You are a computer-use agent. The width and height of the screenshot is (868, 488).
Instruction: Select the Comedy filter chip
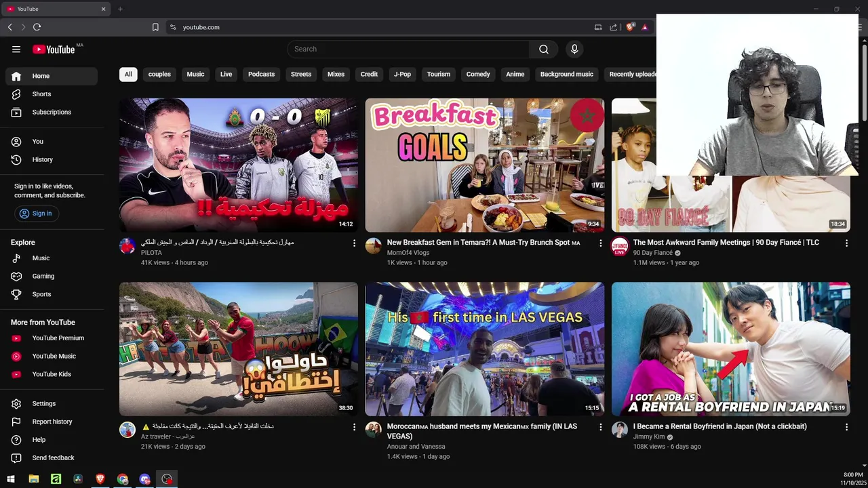[x=478, y=74]
